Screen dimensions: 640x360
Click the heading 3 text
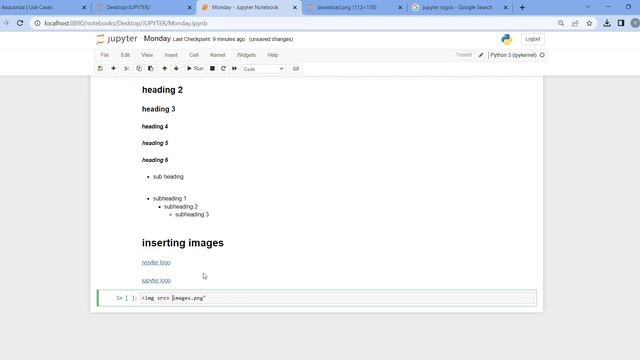click(159, 109)
